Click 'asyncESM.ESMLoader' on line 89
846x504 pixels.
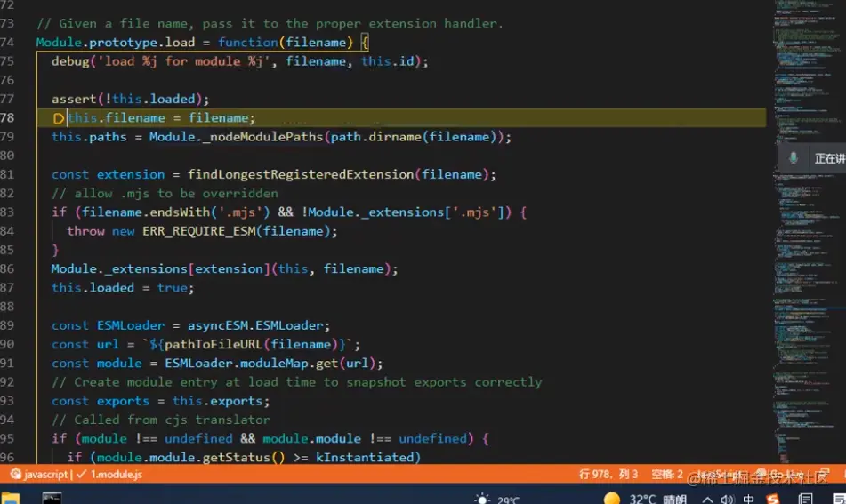(x=254, y=325)
